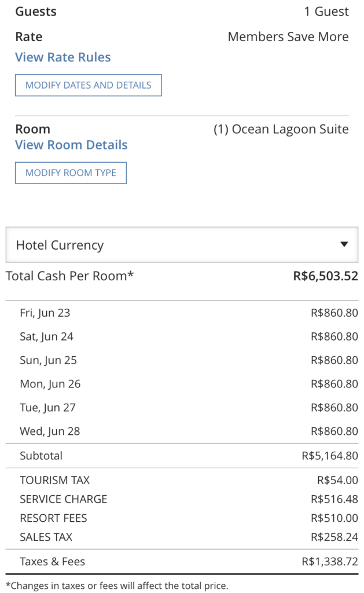Select the Wed, Jun 28 rate line

click(x=182, y=431)
